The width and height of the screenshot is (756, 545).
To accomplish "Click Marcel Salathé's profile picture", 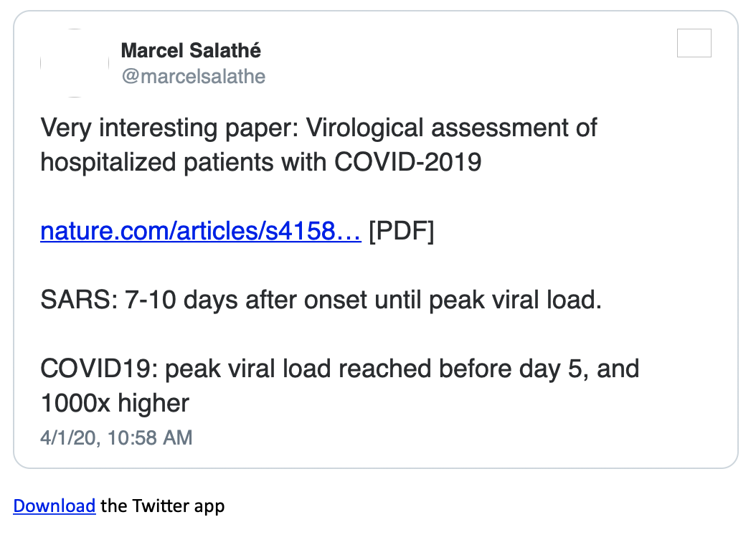I will [75, 63].
